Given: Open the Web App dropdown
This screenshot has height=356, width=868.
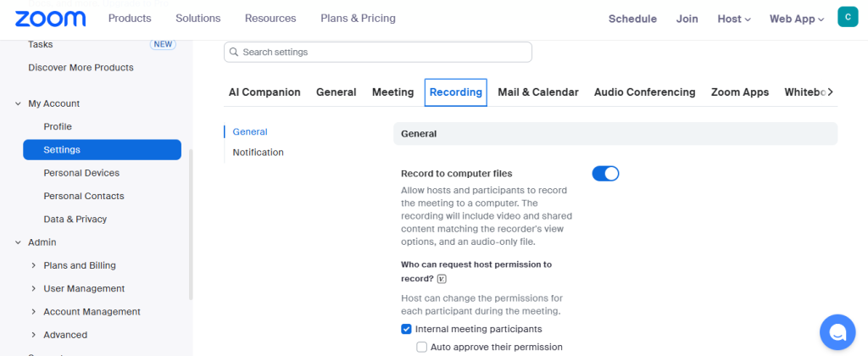Looking at the screenshot, I should [797, 19].
